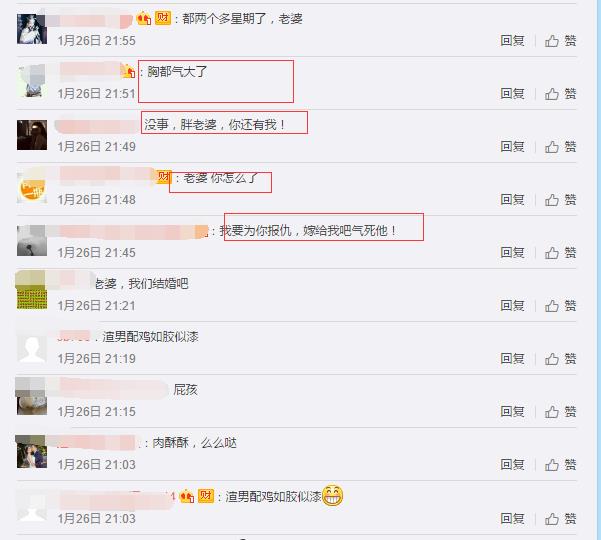Click the 财 badge on first comment

pos(163,18)
